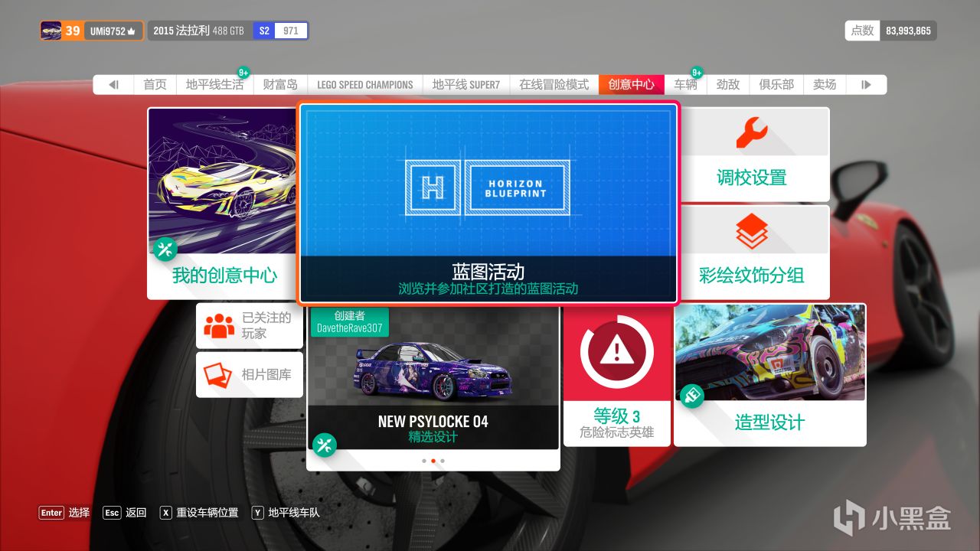The height and width of the screenshot is (551, 980).
Task: Click the green tools badge on 我的创意中心
Action: pyautogui.click(x=165, y=249)
